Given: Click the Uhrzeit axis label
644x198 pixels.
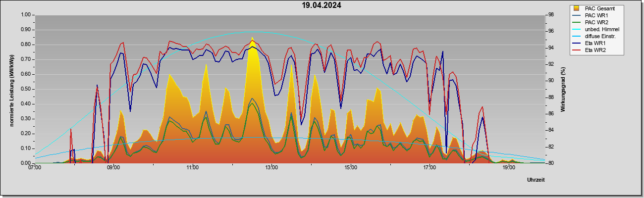Looking at the screenshot, I should click(536, 180).
